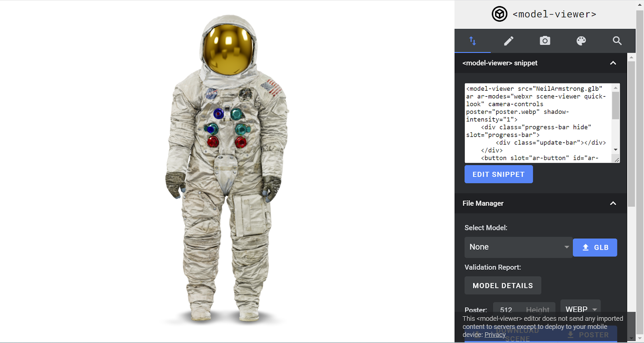Click the snippet textarea scroll-up arrow
Screen dimensions: 644x343
coord(615,88)
